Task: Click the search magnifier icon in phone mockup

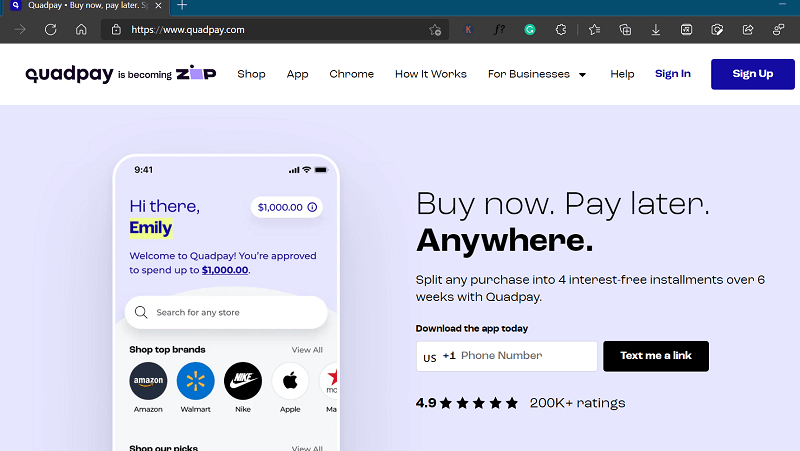Action: (141, 312)
